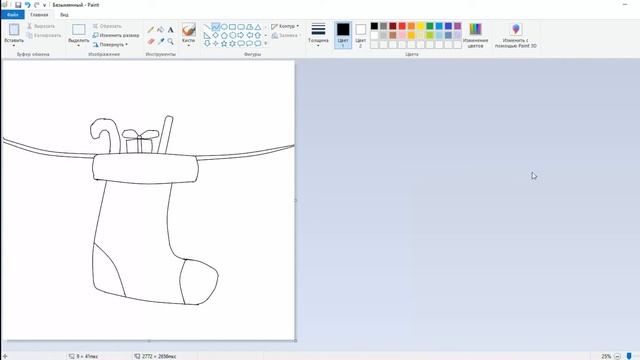The height and width of the screenshot is (360, 640).
Task: Click the Вставить paste clipboard button
Action: click(14, 30)
